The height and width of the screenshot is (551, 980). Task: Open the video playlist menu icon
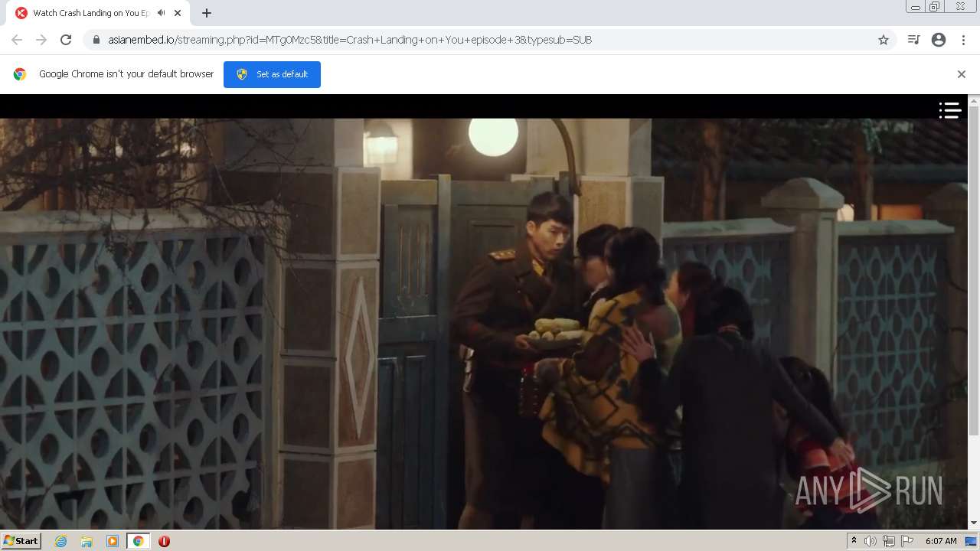(950, 111)
